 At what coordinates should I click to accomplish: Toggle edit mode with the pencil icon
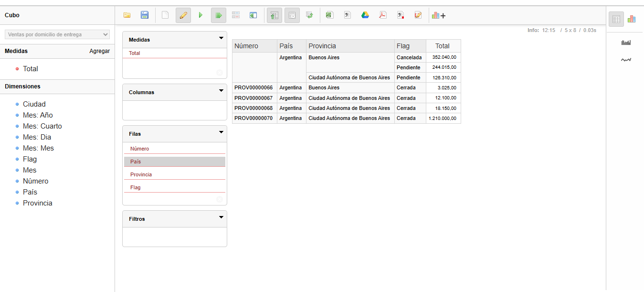[183, 15]
